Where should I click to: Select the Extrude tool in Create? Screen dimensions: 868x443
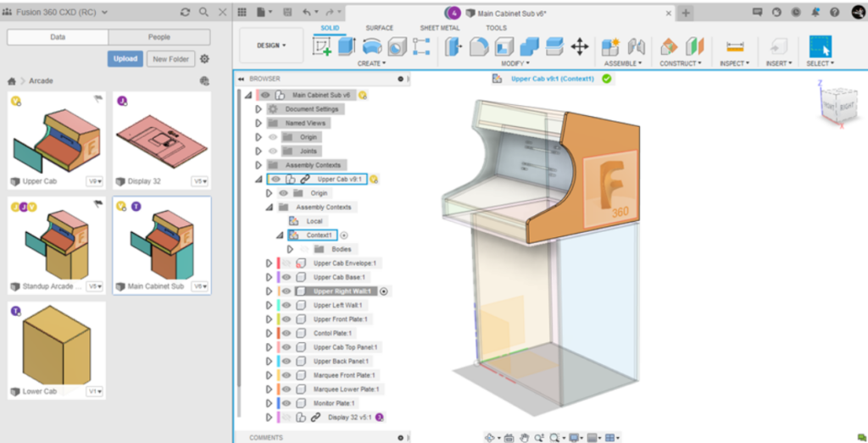[x=347, y=47]
